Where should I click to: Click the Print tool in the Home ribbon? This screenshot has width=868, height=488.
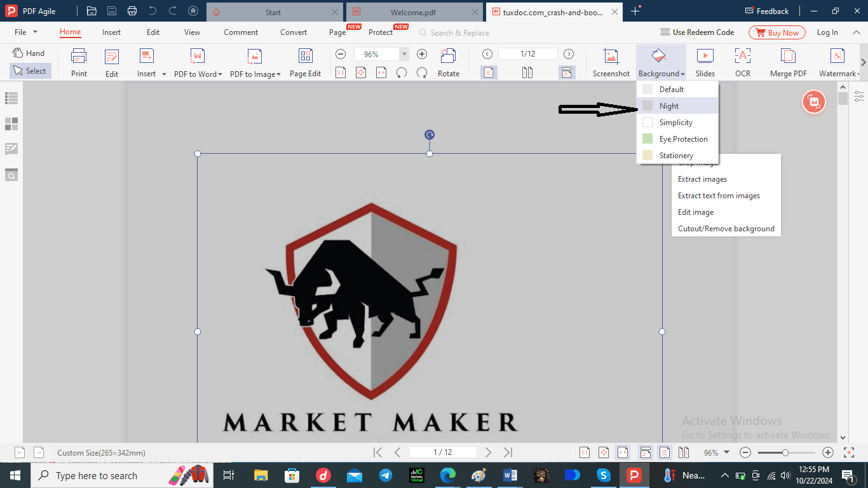(x=79, y=62)
